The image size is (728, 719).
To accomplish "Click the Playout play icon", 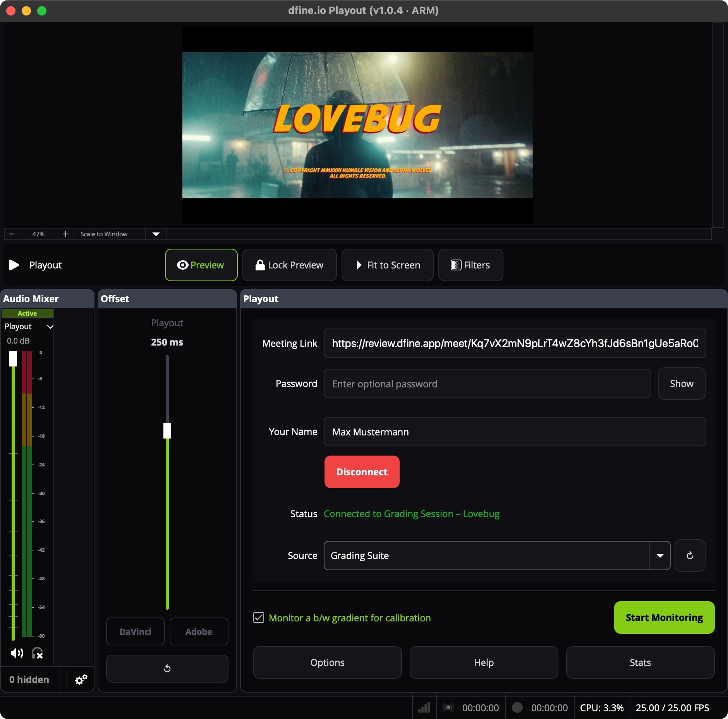I will click(x=14, y=265).
